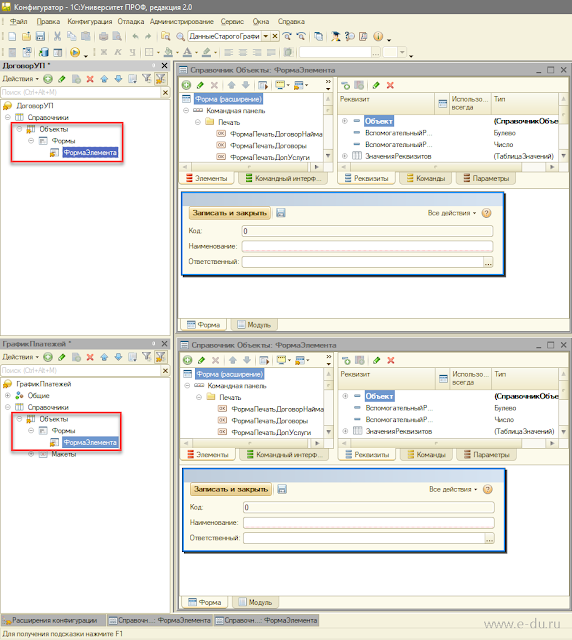The width and height of the screenshot is (572, 640).
Task: Click red delete icon in ГрафикПлатежей panel toolbar
Action: (90, 357)
